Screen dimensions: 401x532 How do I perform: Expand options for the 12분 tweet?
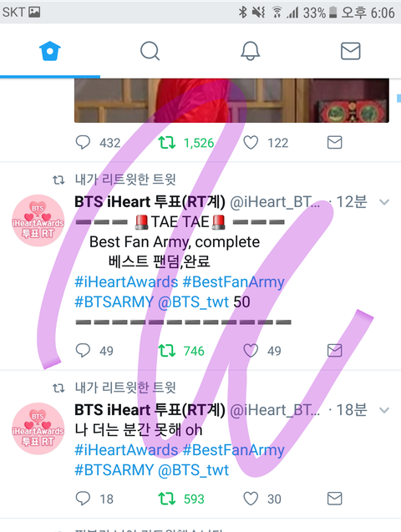tap(384, 202)
